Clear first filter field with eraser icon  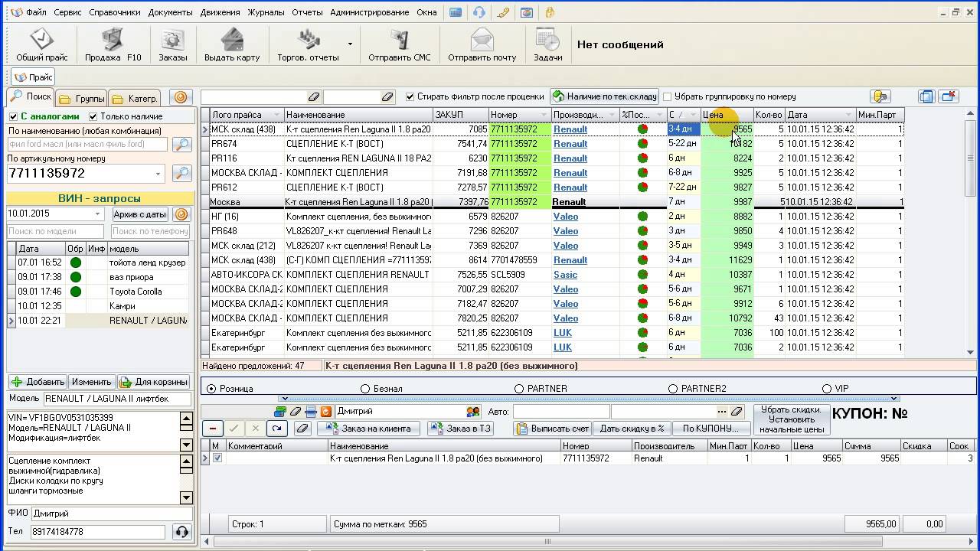click(x=312, y=97)
